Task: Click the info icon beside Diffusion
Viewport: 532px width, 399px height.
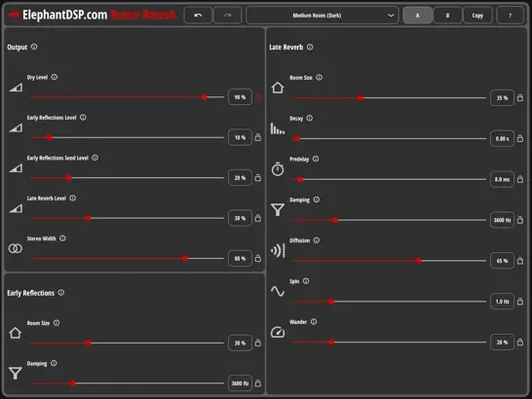Action: [x=317, y=240]
